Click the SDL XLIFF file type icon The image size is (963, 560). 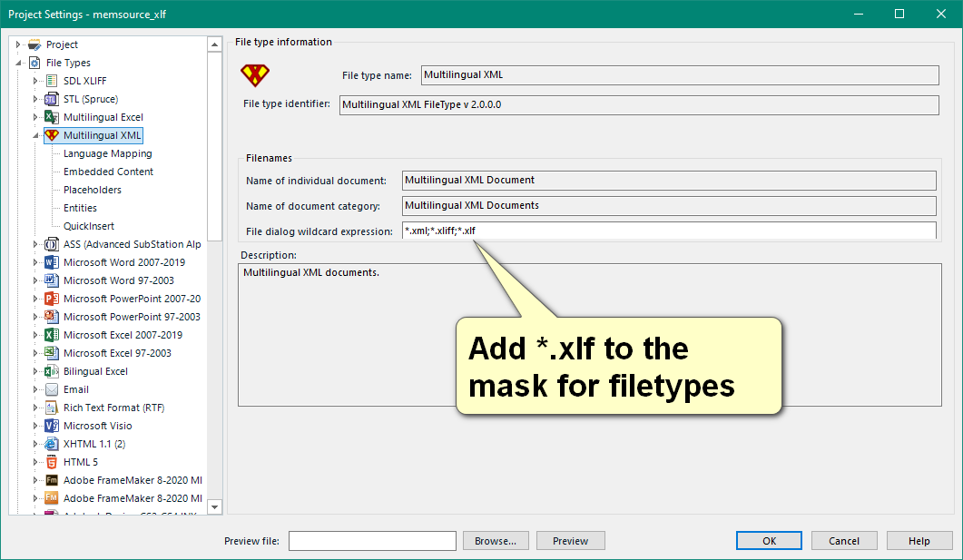point(52,81)
